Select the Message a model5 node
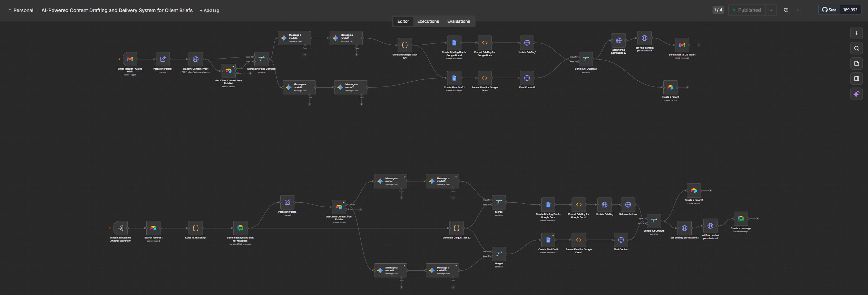Viewport: 868px width, 295px height. (x=299, y=87)
